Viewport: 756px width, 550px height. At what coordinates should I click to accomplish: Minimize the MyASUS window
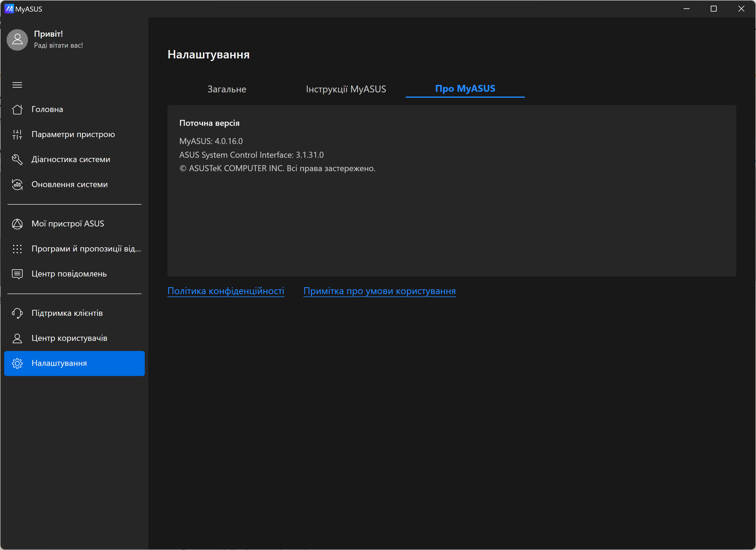pos(687,9)
